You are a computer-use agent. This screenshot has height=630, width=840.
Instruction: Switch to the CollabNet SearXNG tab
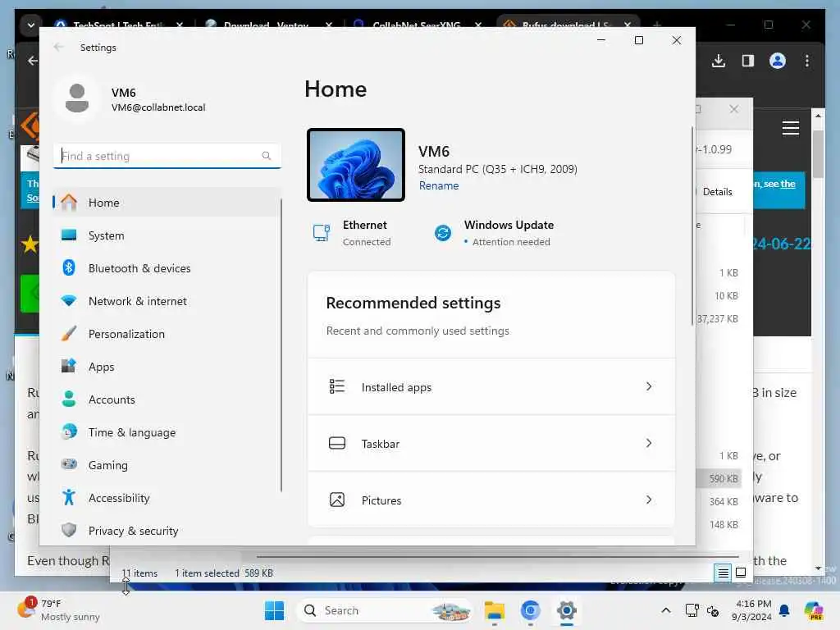418,25
